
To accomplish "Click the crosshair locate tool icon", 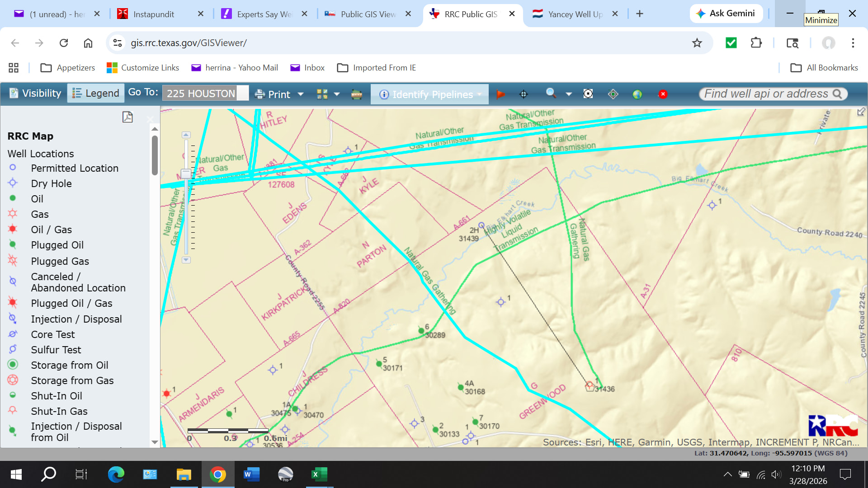I will (524, 94).
